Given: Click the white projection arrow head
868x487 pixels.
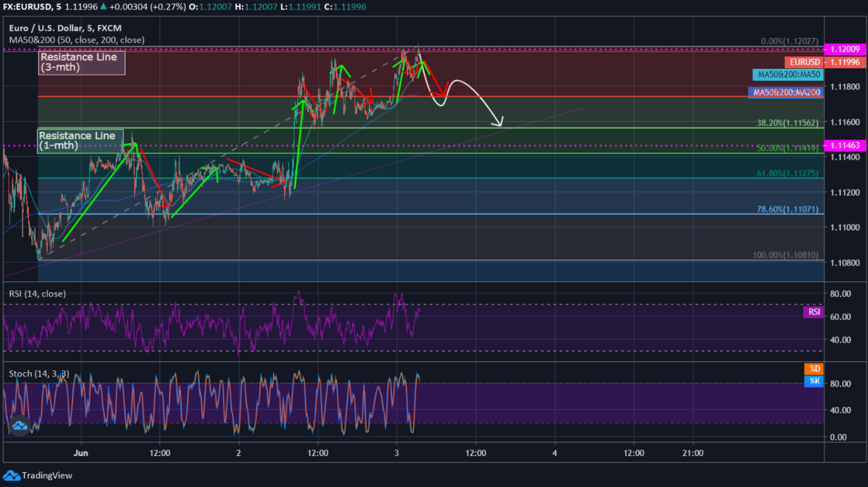Looking at the screenshot, I should (x=501, y=124).
